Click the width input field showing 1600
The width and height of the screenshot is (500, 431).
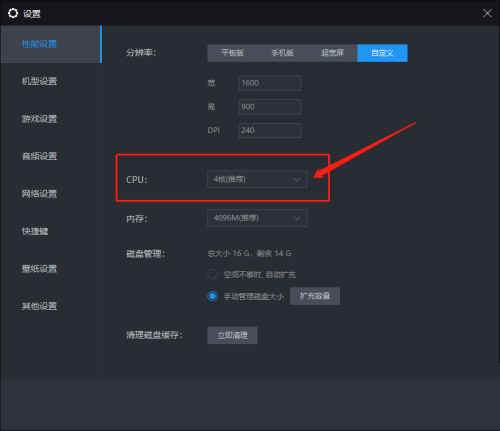(x=270, y=83)
